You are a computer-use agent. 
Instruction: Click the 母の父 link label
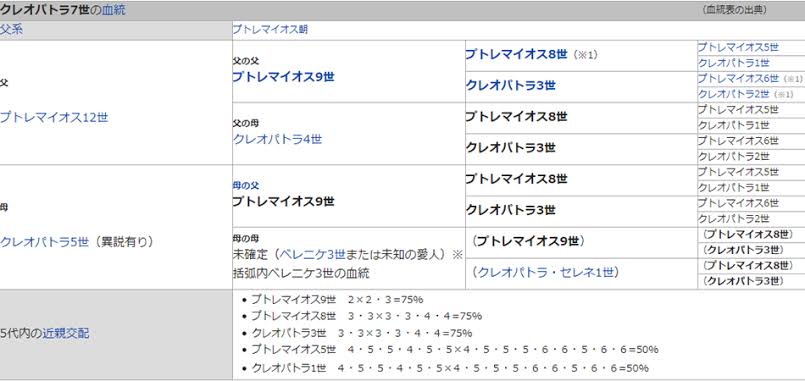tap(245, 185)
